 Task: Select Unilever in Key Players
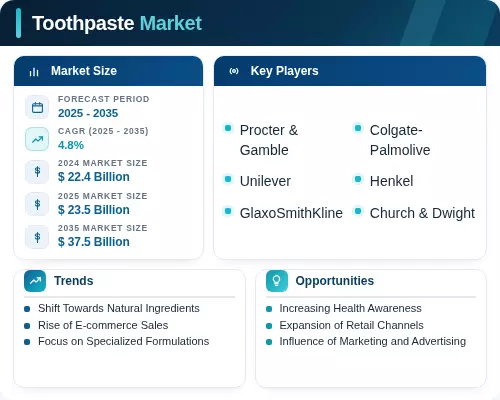pos(265,181)
